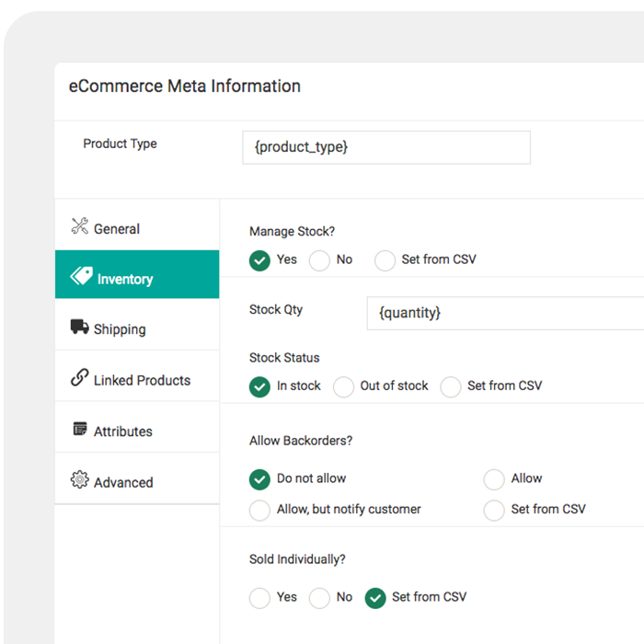
Task: Click the Advanced gear icon
Action: [x=79, y=479]
